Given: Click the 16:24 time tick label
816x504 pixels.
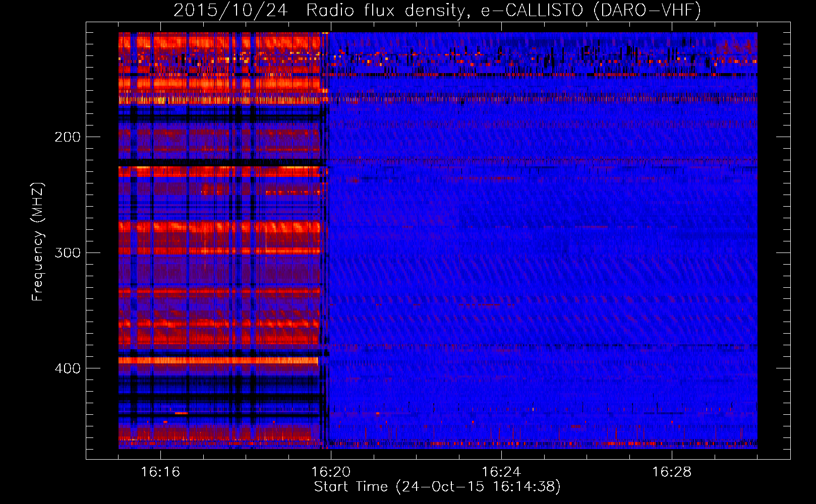Looking at the screenshot, I should (x=501, y=472).
